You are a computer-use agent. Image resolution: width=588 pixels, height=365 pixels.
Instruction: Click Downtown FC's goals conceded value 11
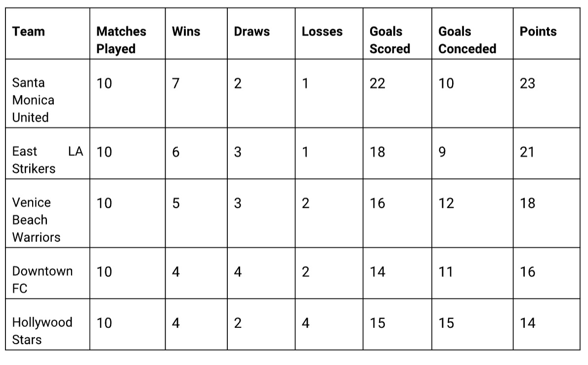click(446, 272)
